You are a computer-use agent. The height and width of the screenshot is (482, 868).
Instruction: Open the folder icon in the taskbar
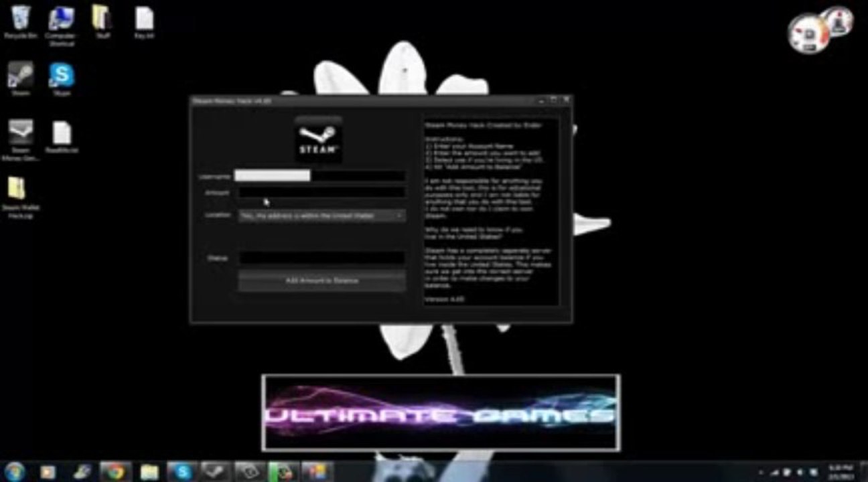(x=149, y=471)
